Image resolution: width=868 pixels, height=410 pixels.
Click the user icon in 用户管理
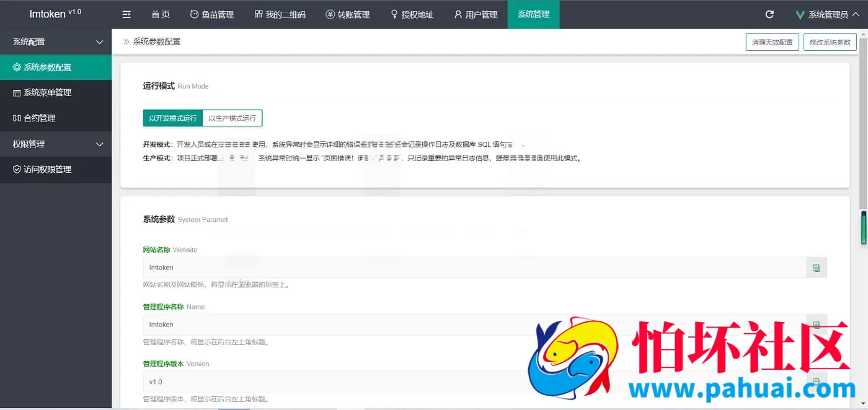pyautogui.click(x=458, y=14)
